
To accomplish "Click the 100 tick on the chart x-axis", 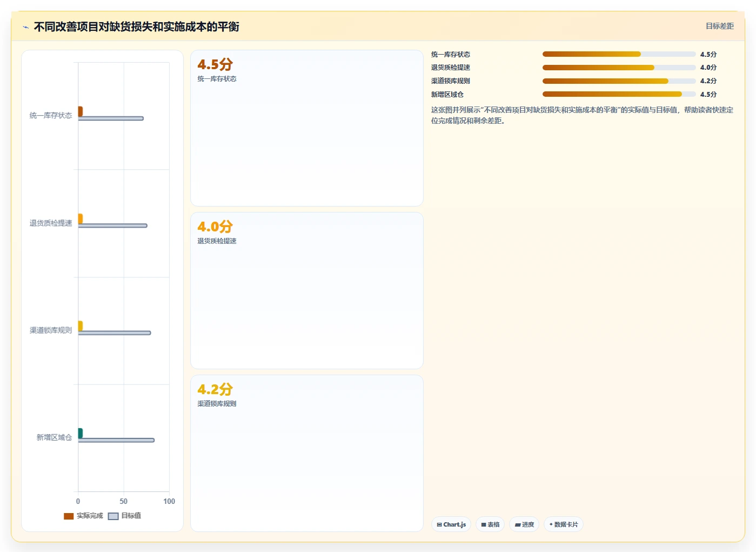I will [169, 501].
